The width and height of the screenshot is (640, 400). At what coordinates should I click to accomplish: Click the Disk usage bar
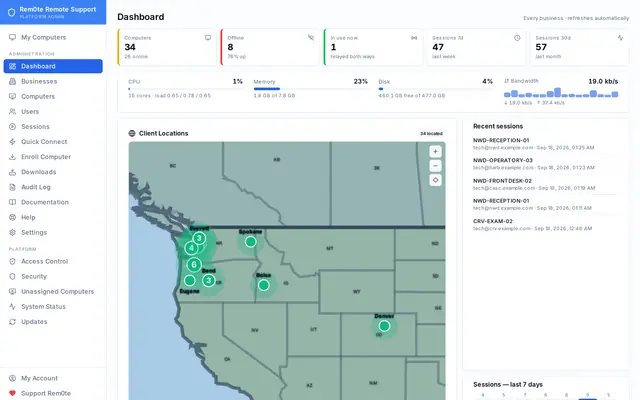[x=436, y=89]
